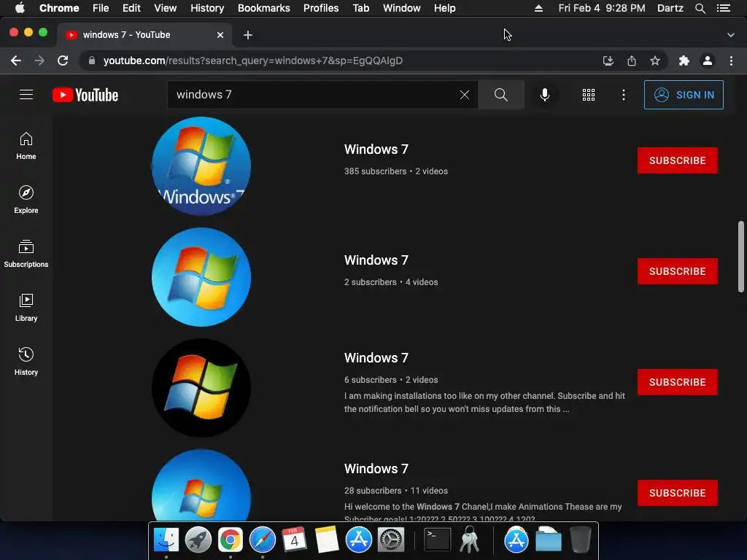This screenshot has height=560, width=747.
Task: Open Windows 7 channel with 385 subscribers
Action: pyautogui.click(x=376, y=149)
